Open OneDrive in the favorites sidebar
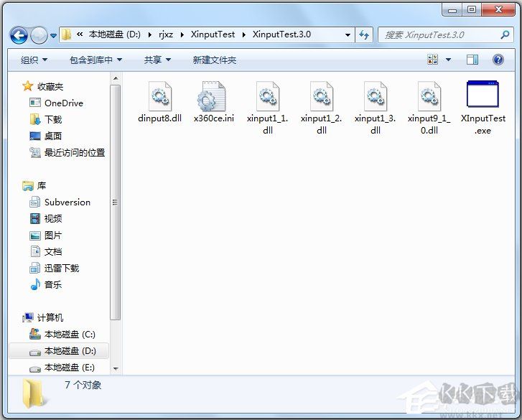 coord(63,103)
